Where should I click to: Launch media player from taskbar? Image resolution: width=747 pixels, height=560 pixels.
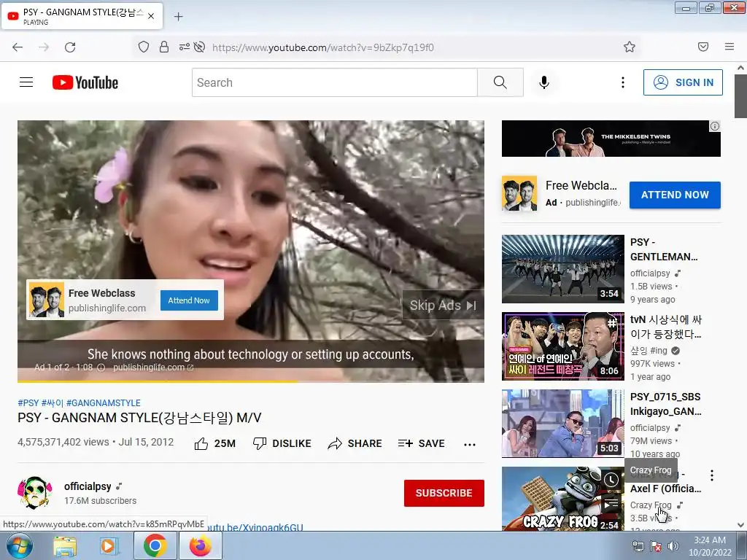pos(109,545)
